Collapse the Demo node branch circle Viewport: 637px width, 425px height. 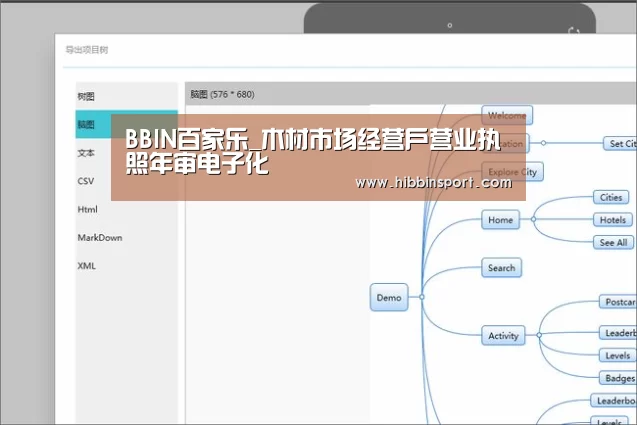422,297
